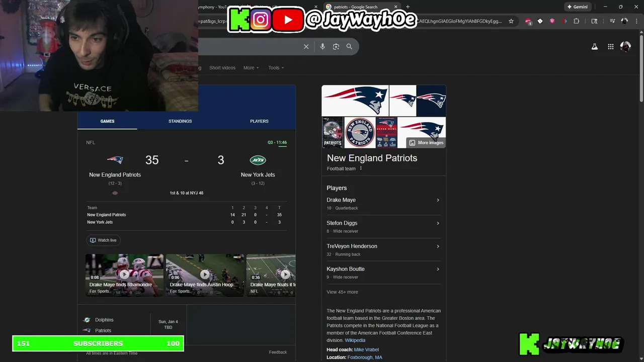The width and height of the screenshot is (644, 362).
Task: Open the large Patriots logo image
Action: (x=355, y=101)
